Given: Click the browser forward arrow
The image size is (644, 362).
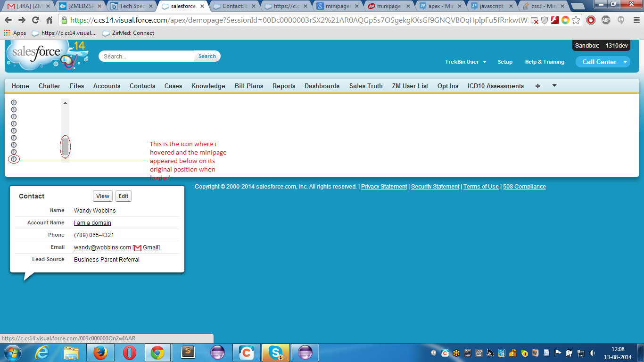Looking at the screenshot, I should (x=22, y=20).
